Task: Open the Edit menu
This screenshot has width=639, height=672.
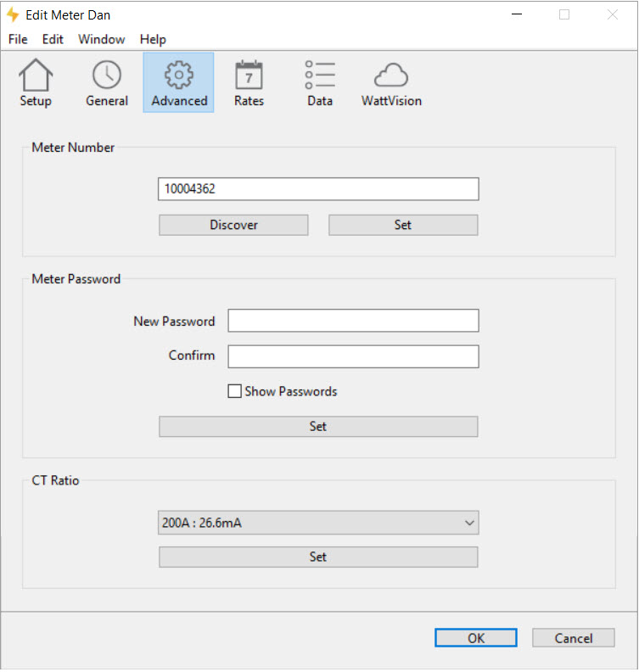Action: (53, 39)
